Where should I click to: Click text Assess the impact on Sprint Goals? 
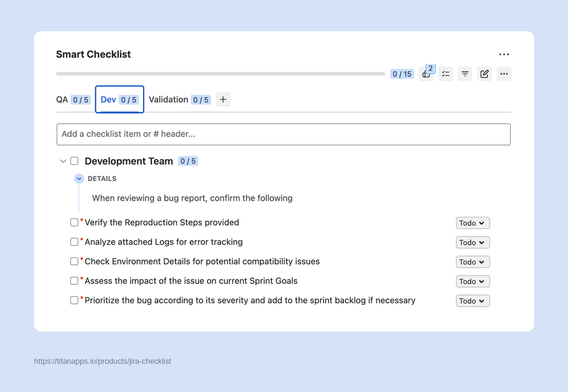[x=191, y=281]
